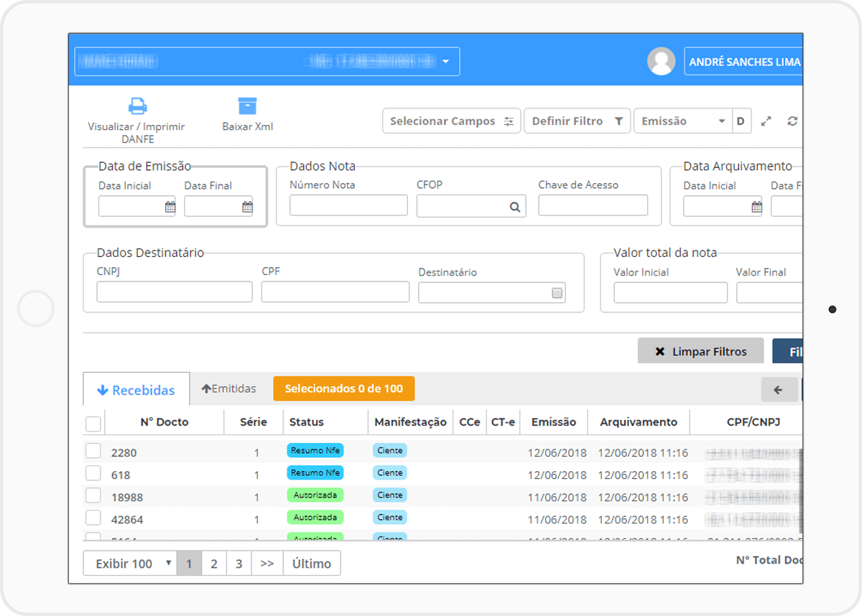Open the André Sanches Lima user menu

(x=743, y=62)
